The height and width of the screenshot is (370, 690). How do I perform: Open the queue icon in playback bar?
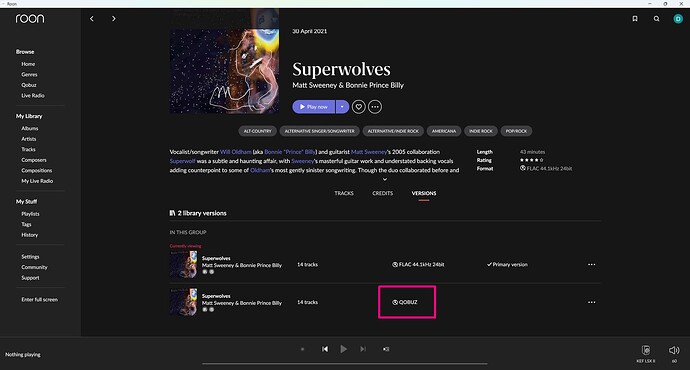(x=386, y=349)
